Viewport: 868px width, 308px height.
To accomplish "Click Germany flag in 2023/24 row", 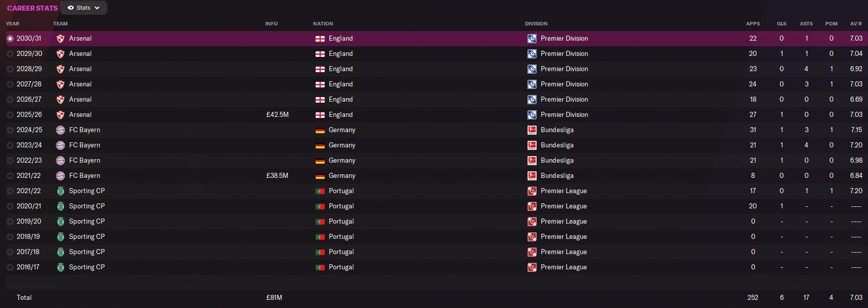I will click(320, 145).
